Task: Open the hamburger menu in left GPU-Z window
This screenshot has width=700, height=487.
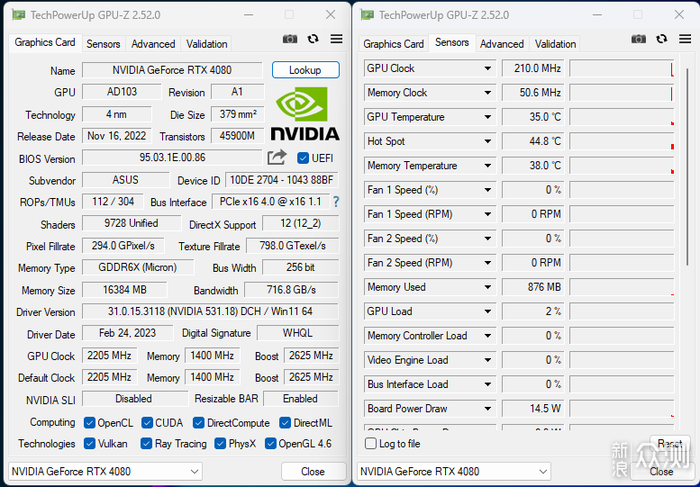Action: click(x=336, y=39)
